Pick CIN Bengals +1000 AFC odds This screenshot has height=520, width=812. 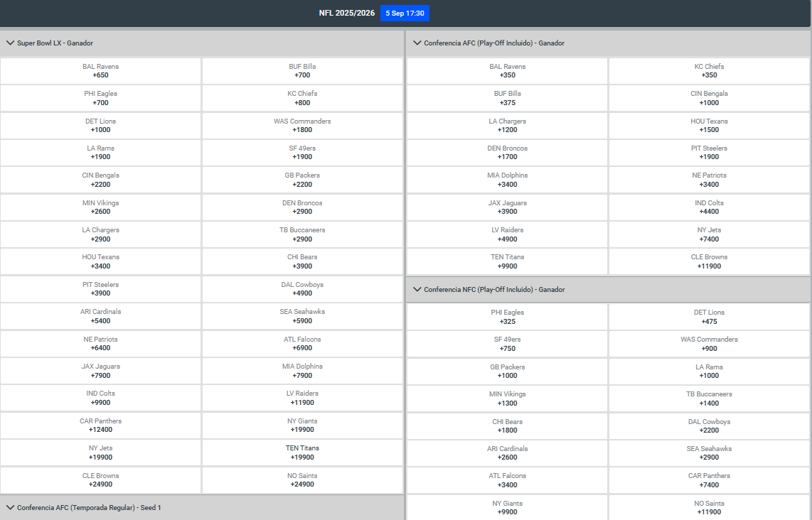(710, 98)
